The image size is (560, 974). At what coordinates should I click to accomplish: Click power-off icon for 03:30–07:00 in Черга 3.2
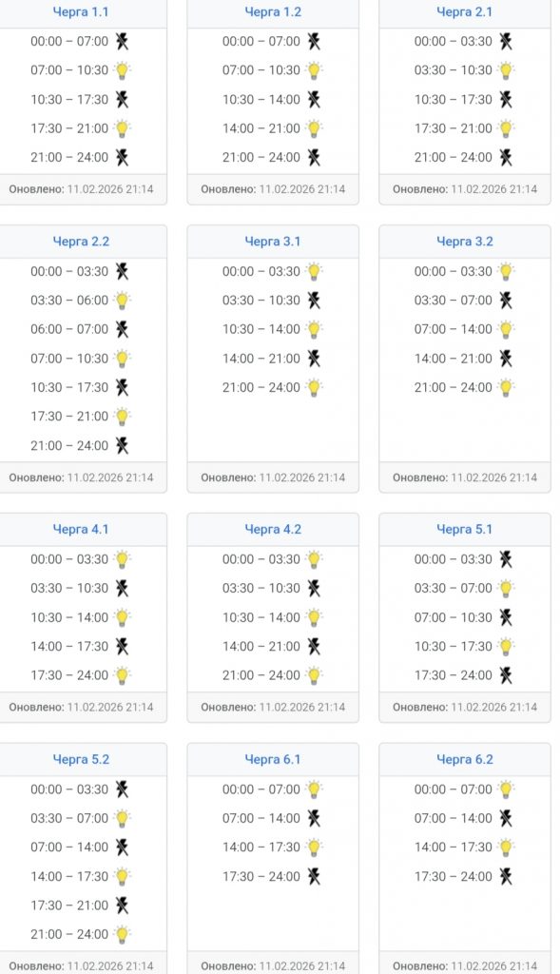point(506,301)
